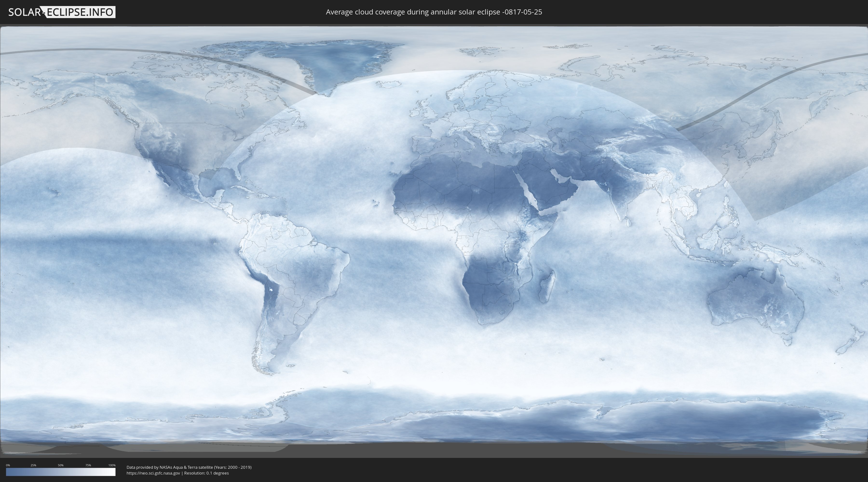
Task: Click the 0% legend label
Action: tap(8, 465)
